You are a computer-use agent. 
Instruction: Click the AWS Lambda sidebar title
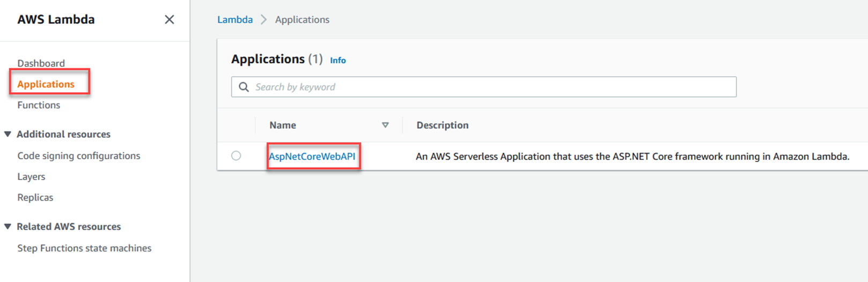(x=56, y=19)
